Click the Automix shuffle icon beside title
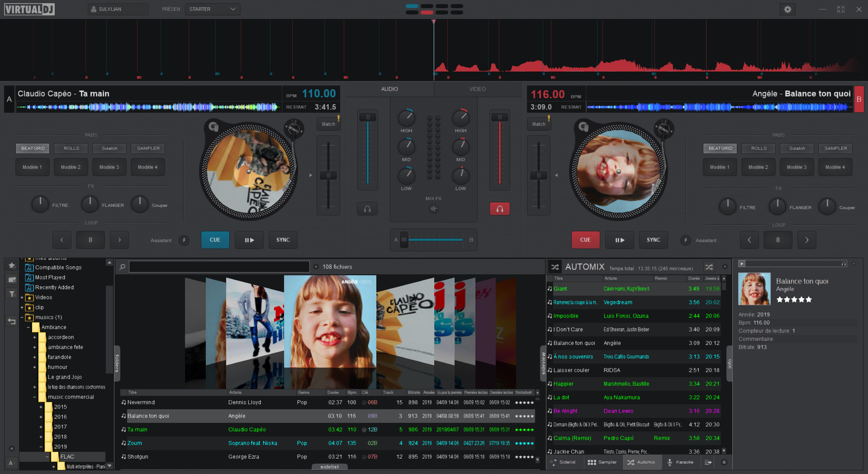868x474 pixels. click(555, 267)
